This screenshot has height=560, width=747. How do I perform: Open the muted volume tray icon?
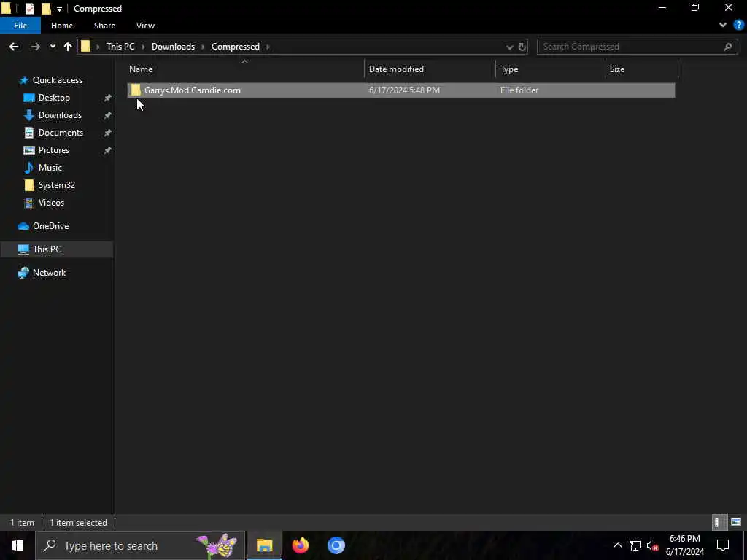pos(652,545)
